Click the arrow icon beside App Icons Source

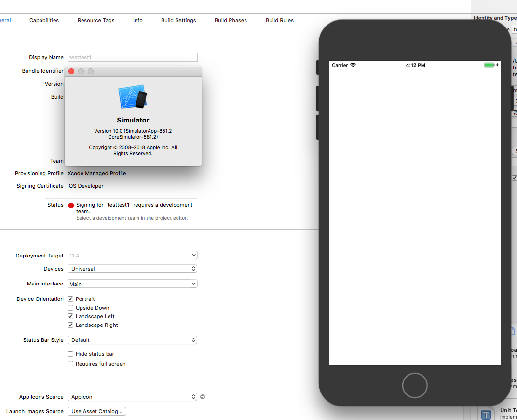pos(203,397)
